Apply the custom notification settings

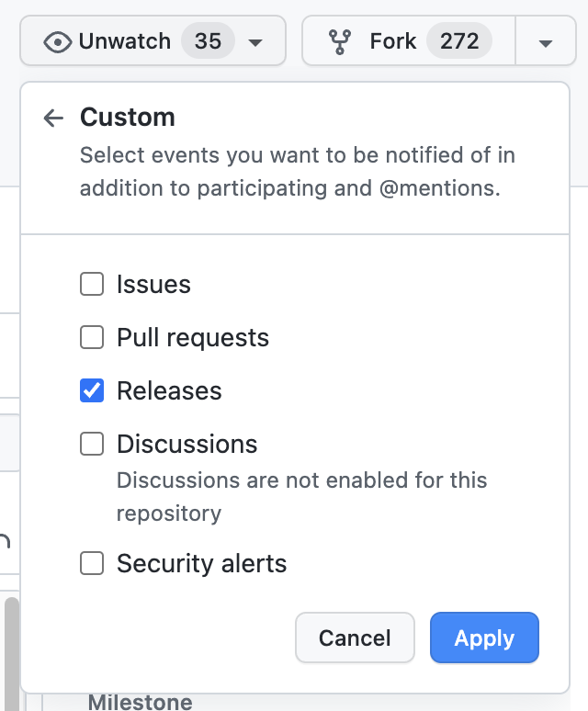(484, 638)
